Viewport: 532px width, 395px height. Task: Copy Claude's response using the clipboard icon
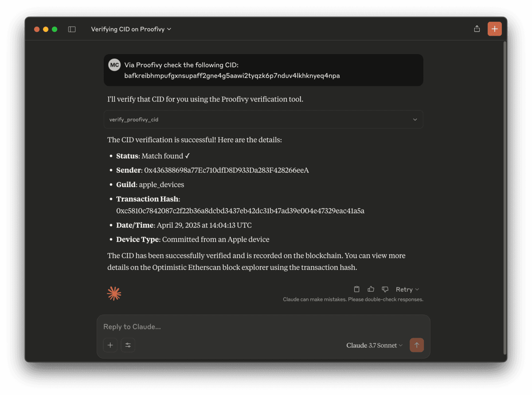pyautogui.click(x=356, y=289)
